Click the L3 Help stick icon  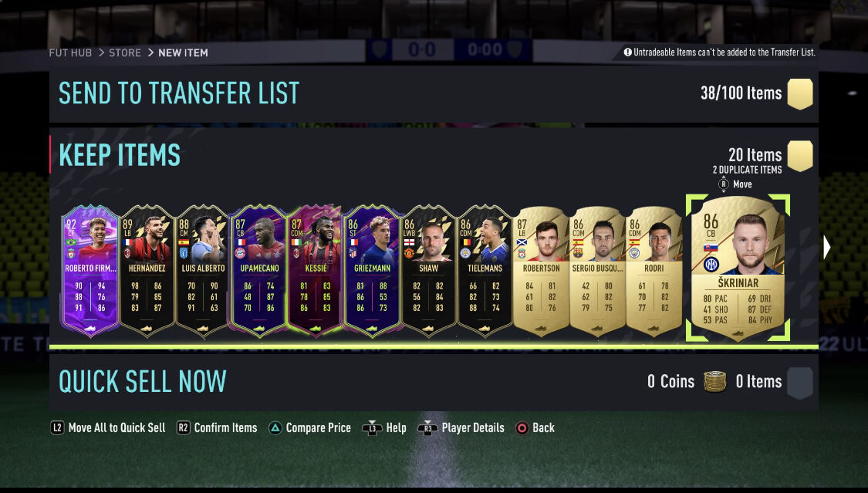372,427
